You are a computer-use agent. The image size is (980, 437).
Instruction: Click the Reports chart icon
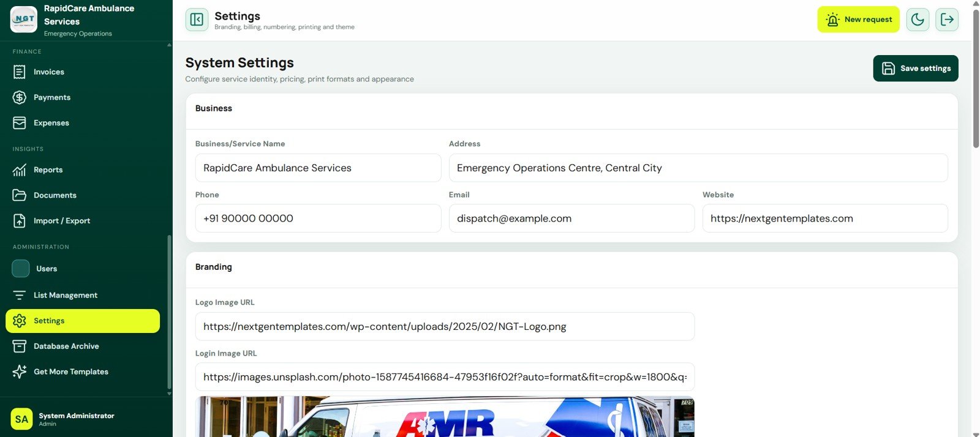[x=20, y=170]
